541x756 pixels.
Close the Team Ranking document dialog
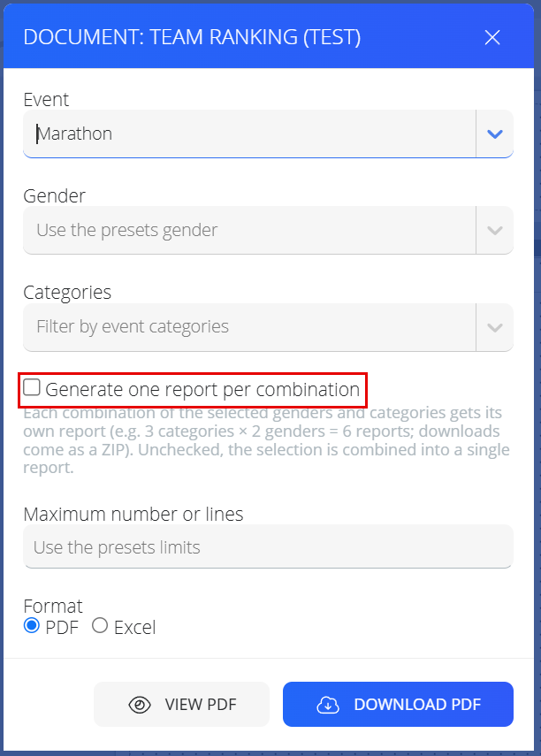pyautogui.click(x=492, y=37)
